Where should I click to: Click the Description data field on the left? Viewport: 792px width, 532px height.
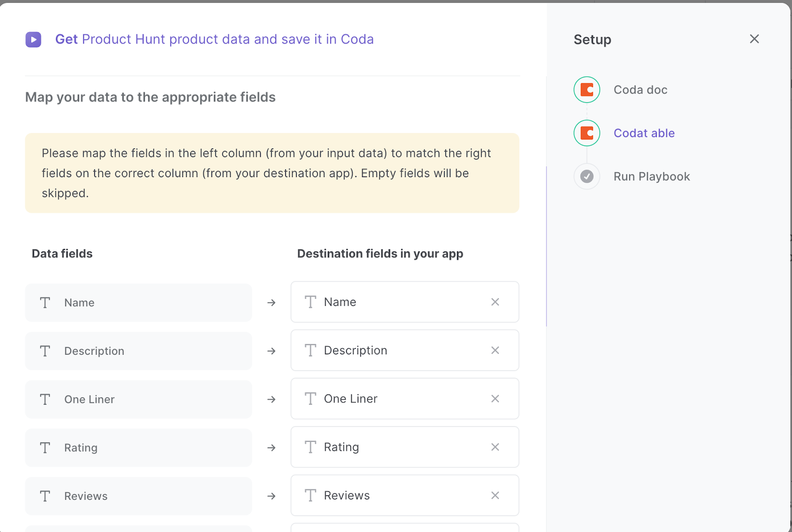139,351
